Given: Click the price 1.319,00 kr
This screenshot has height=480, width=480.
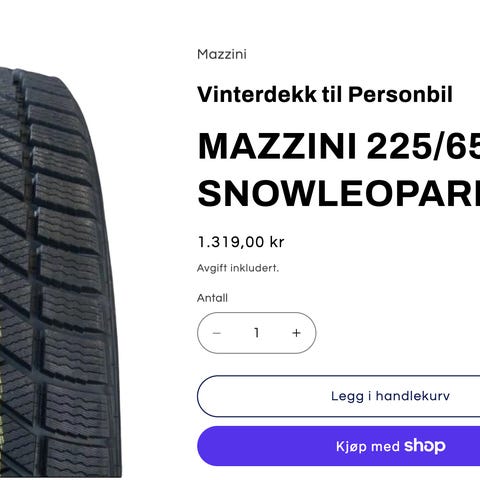Looking at the screenshot, I should [241, 242].
